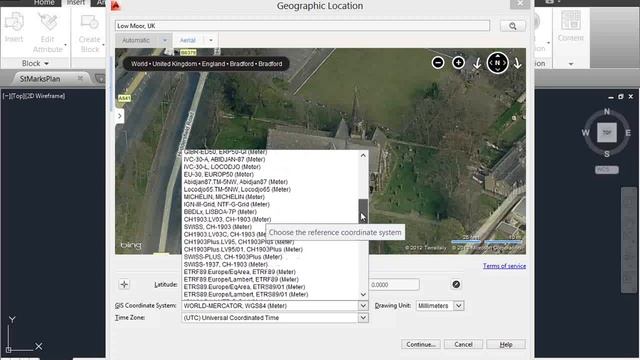Click the TOP face of the ViewCube
Viewport: 640px width, 360px height.
tap(607, 133)
